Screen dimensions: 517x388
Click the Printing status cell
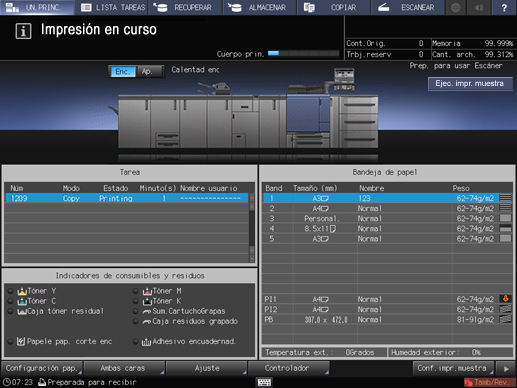[x=115, y=198]
